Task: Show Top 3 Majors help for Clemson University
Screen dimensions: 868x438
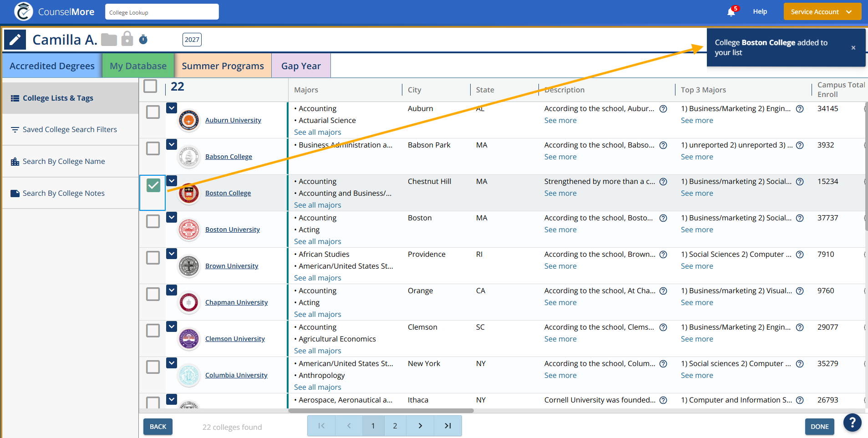Action: point(800,327)
